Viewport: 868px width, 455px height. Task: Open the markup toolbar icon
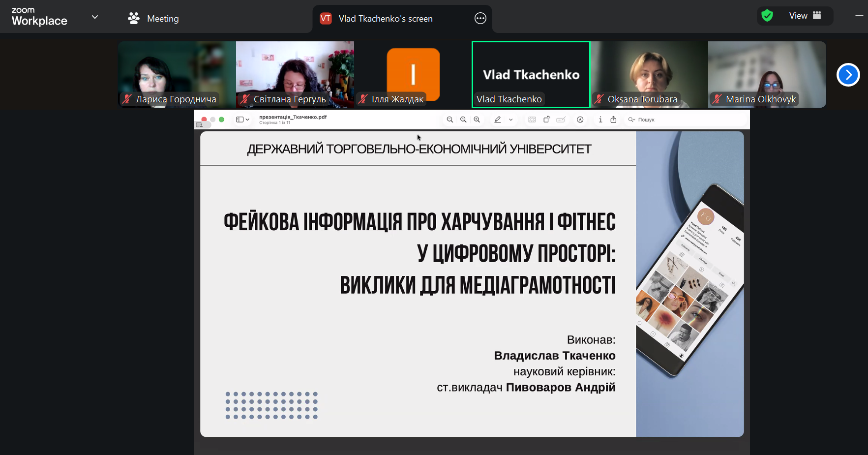[580, 120]
